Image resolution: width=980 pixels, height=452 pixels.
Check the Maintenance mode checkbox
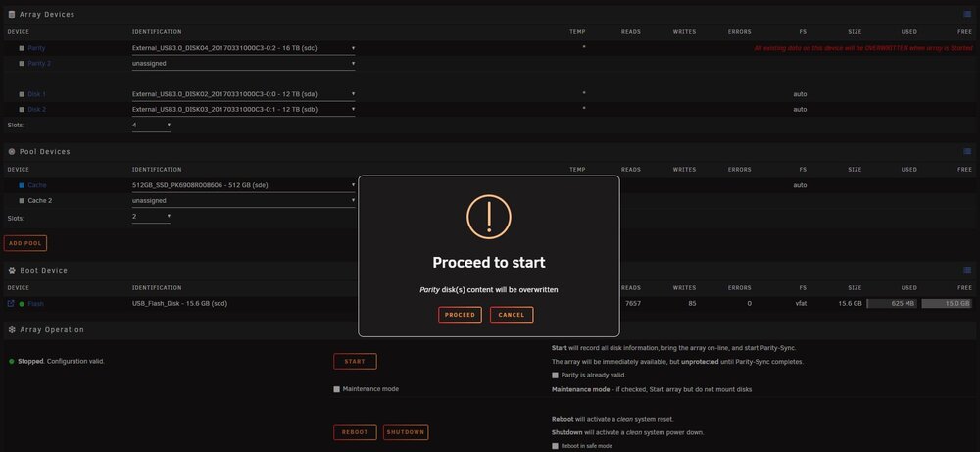(x=337, y=389)
